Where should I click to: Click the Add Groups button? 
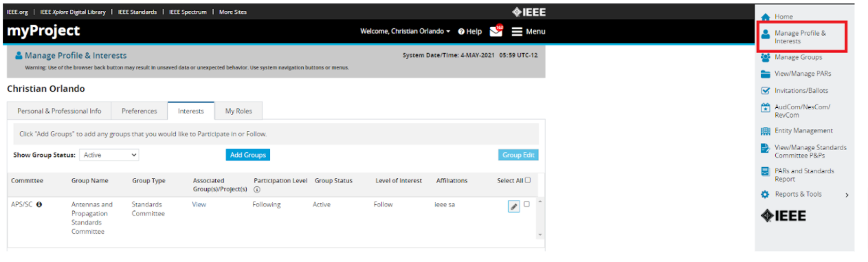(247, 155)
